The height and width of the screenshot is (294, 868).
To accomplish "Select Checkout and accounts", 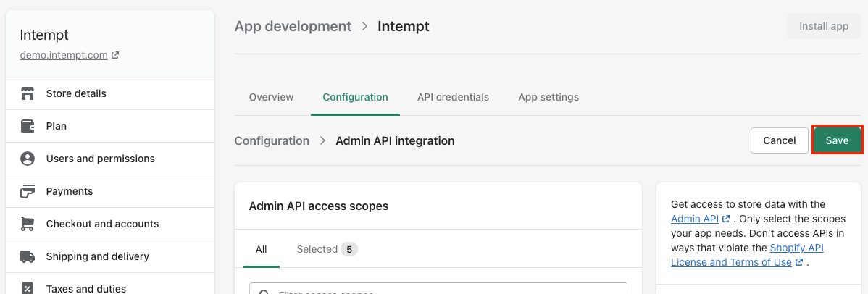I will (x=110, y=224).
